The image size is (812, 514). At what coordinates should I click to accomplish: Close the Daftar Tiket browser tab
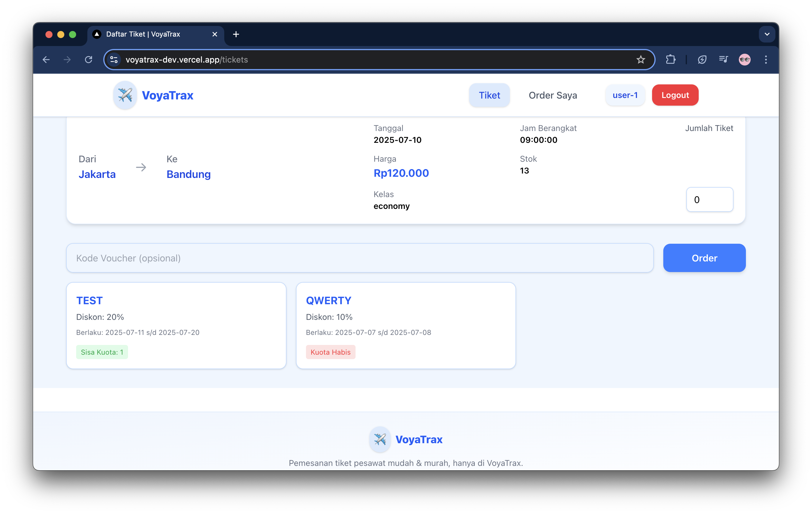(x=215, y=34)
